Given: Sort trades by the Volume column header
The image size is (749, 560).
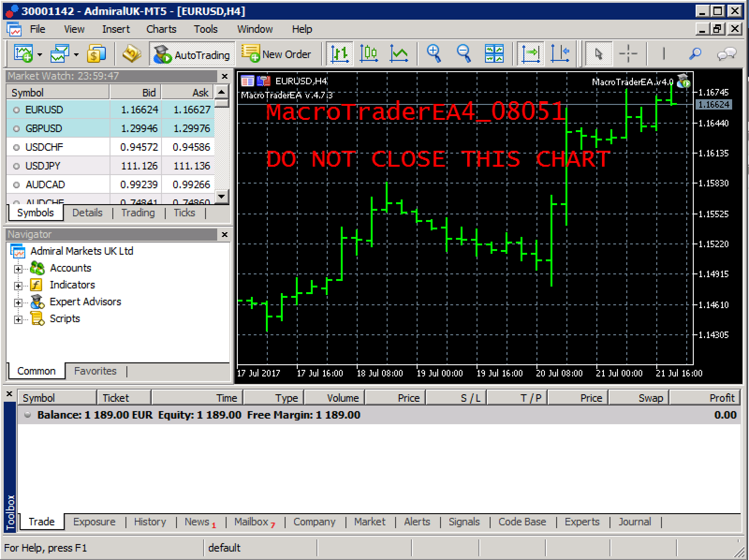Looking at the screenshot, I should tap(335, 398).
